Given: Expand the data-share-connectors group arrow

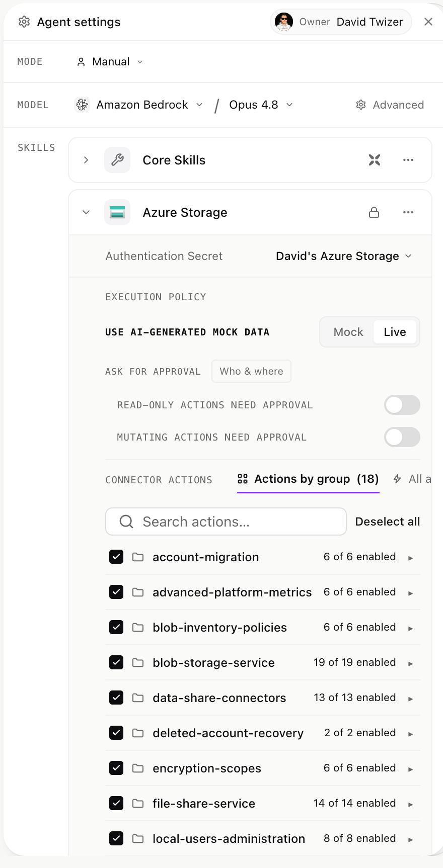Looking at the screenshot, I should (411, 699).
